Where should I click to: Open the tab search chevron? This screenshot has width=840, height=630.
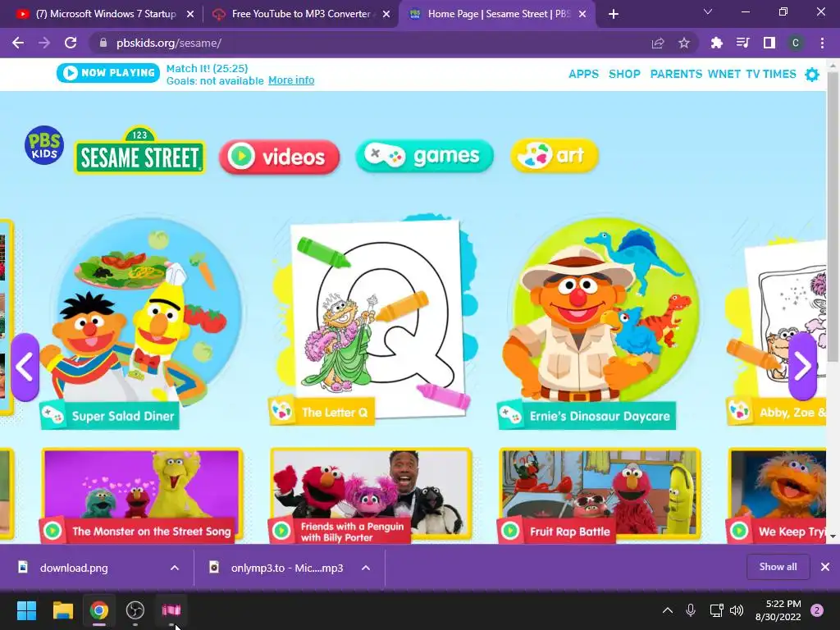[708, 11]
